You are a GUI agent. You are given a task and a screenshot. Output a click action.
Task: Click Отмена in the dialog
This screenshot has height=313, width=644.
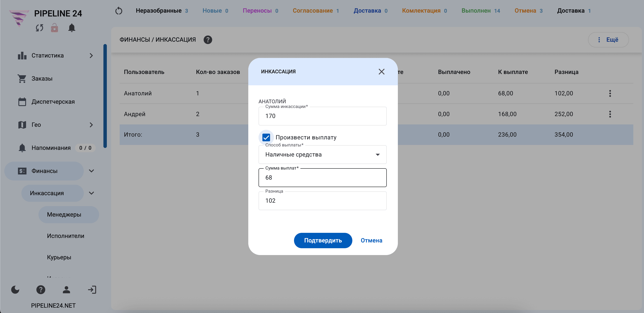(371, 241)
